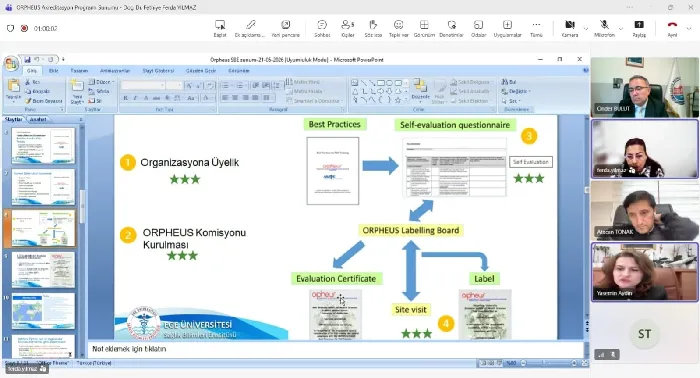Open the Slayt Gösterisi tab
The image size is (700, 378).
pos(158,71)
